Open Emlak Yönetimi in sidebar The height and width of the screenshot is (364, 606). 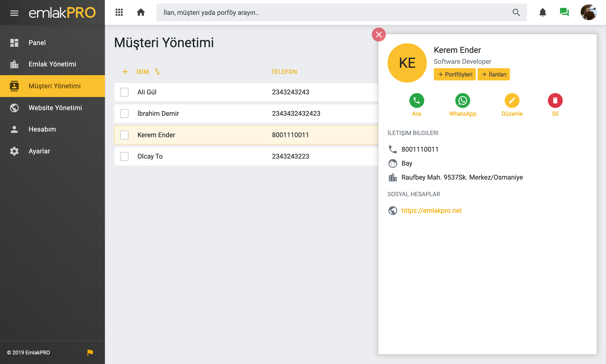[52, 64]
